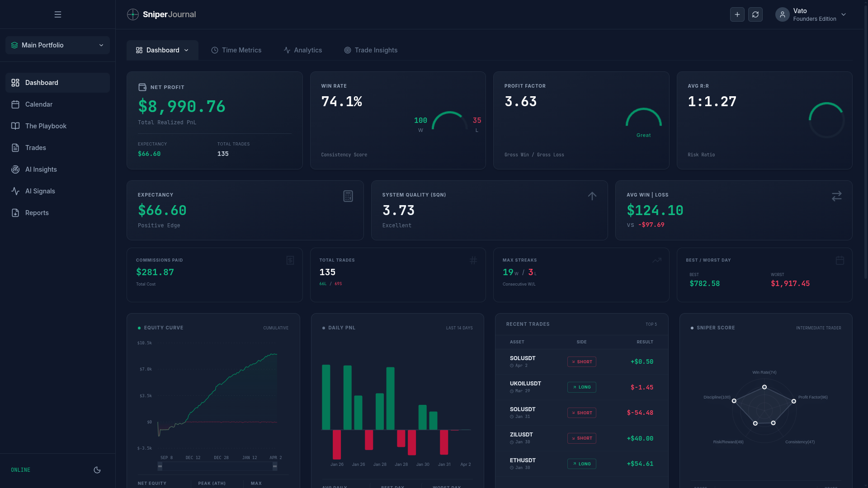Viewport: 868px width, 488px height.
Task: Open AI Signals in the sidebar
Action: point(58,191)
